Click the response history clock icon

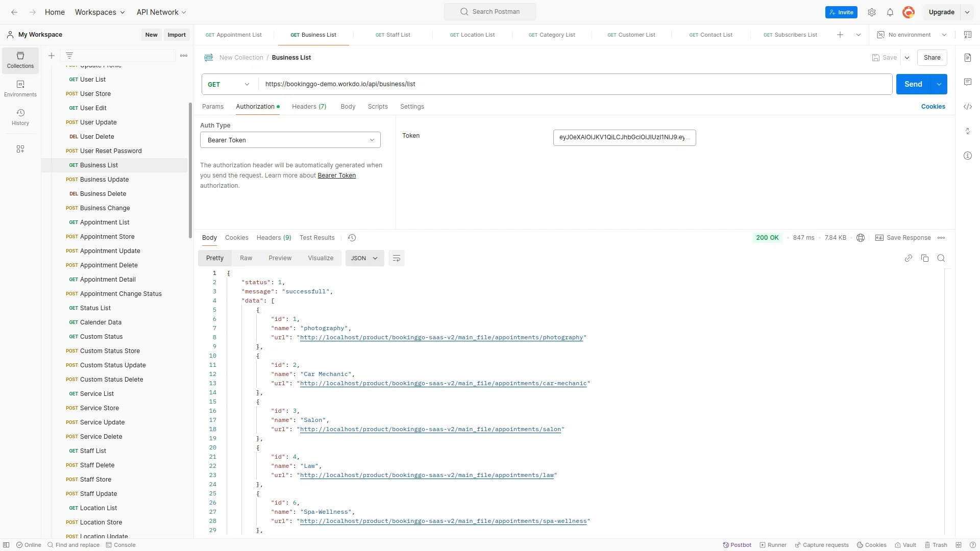click(352, 238)
